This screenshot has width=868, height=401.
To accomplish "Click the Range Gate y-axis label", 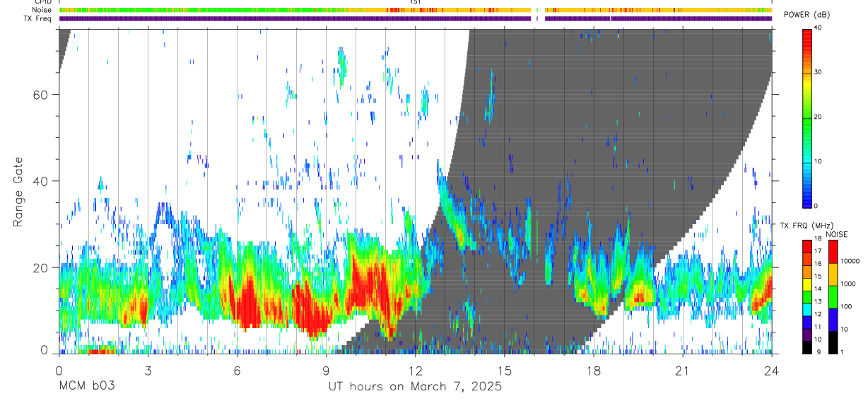I will [18, 192].
